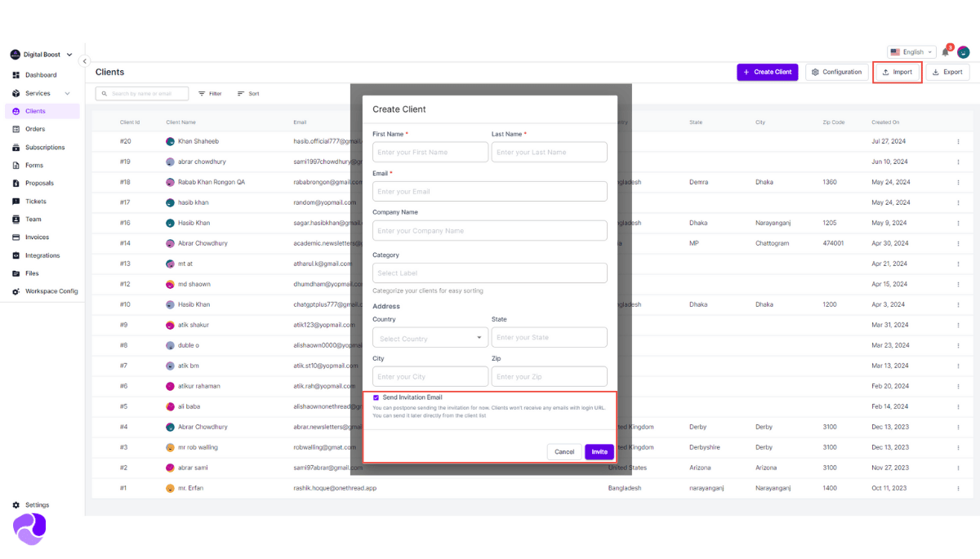Open the English language dropdown

click(911, 52)
